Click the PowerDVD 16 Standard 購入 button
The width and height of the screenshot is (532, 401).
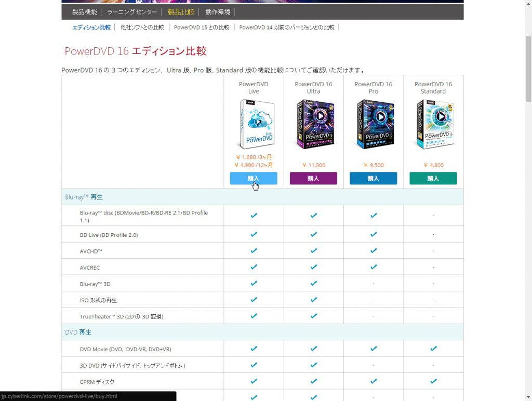point(433,178)
